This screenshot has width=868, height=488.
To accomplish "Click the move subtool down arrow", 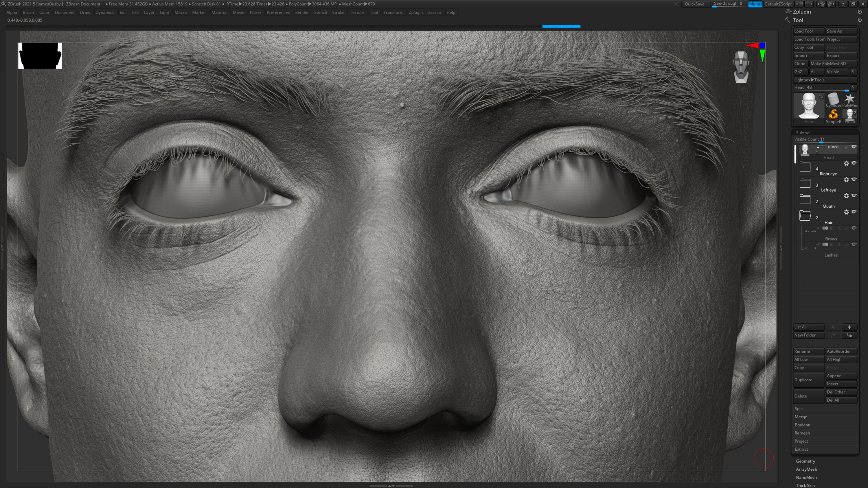I will (x=849, y=327).
